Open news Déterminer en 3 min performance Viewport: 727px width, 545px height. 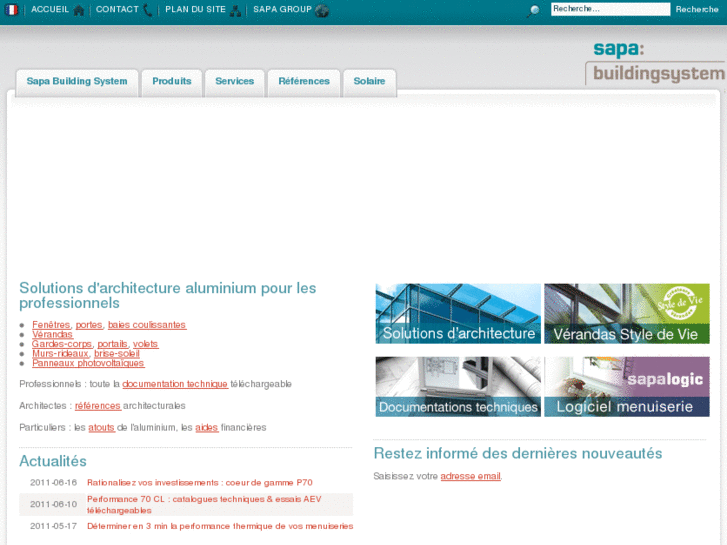(220, 526)
